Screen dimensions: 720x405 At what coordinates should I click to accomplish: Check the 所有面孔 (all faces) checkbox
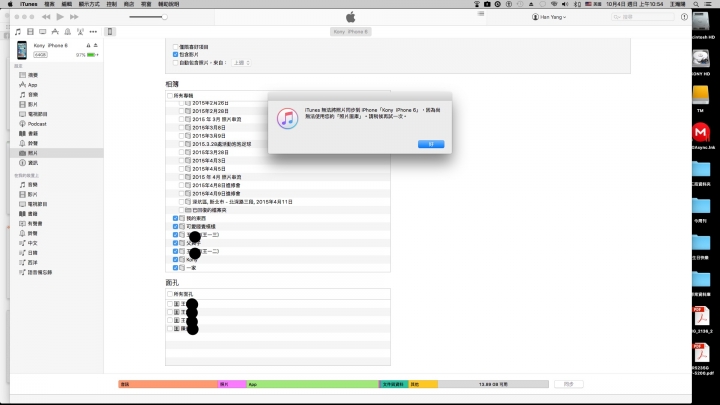[x=170, y=294]
